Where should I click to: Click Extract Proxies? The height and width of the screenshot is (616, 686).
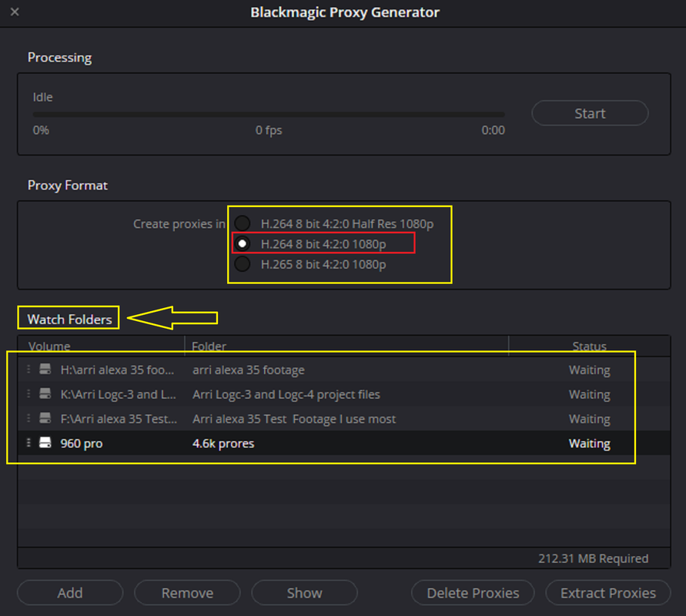click(608, 593)
